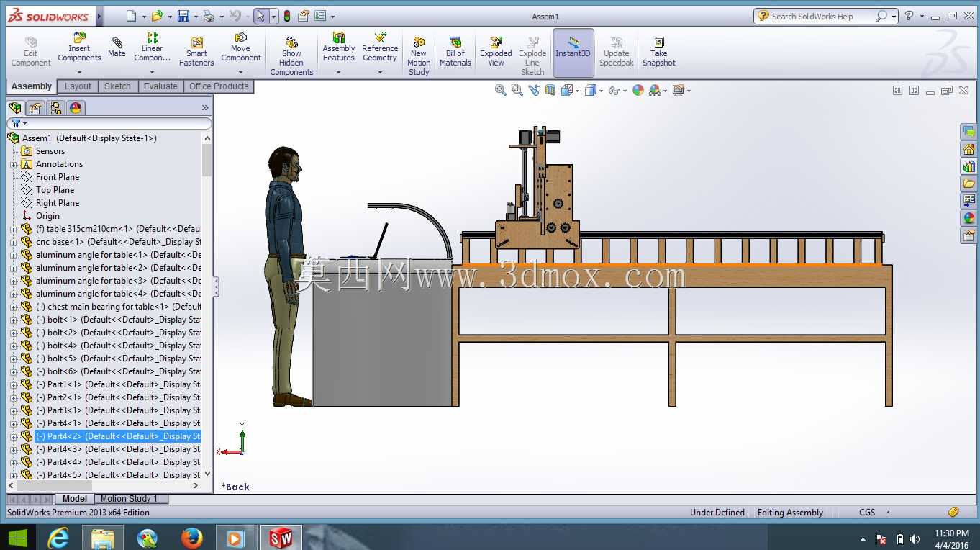Expand Reference Geometry dropdown arrow

coord(380,72)
